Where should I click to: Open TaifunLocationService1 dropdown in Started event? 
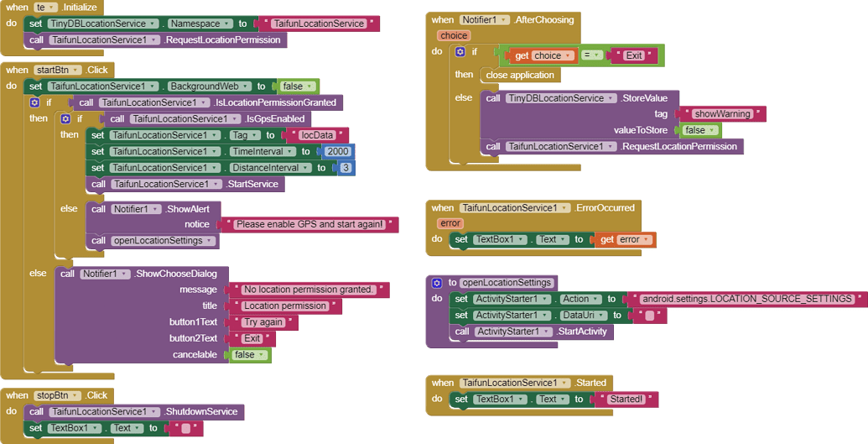[x=515, y=383]
